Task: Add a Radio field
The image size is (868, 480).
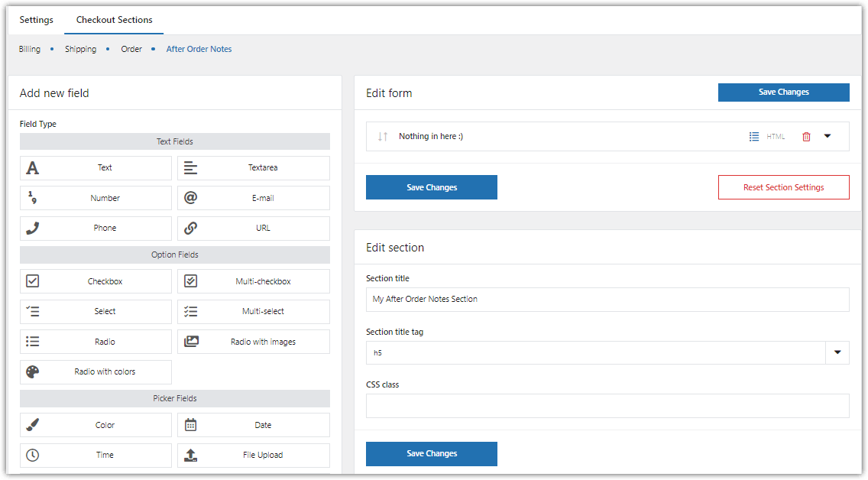Action: (96, 342)
